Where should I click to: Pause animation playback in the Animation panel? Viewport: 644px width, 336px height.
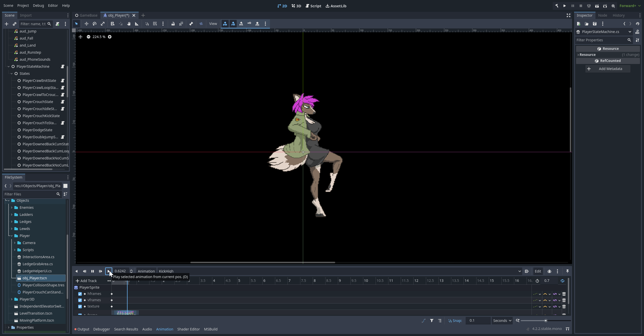click(x=93, y=271)
